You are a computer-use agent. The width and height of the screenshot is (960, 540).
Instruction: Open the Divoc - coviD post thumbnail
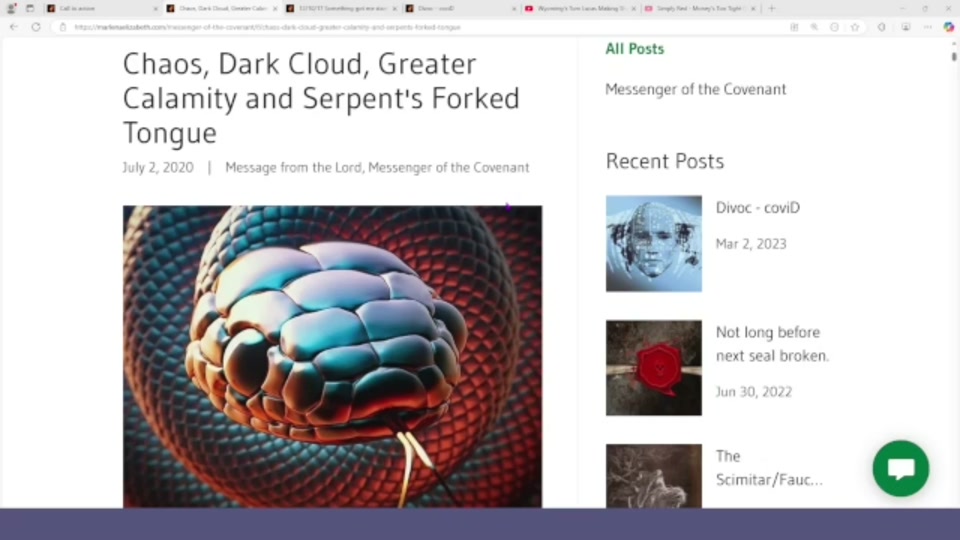pyautogui.click(x=654, y=244)
